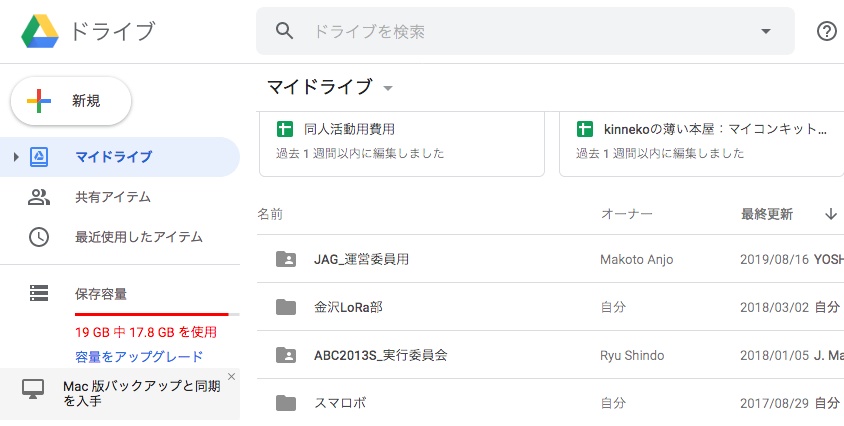This screenshot has width=844, height=426.
Task: Click the 容量をアップグレード link
Action: (x=139, y=356)
